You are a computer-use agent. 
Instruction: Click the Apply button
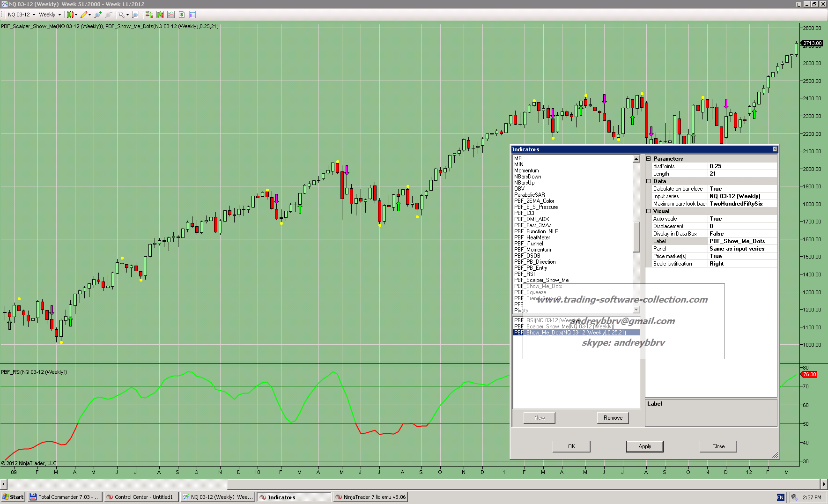[x=644, y=446]
